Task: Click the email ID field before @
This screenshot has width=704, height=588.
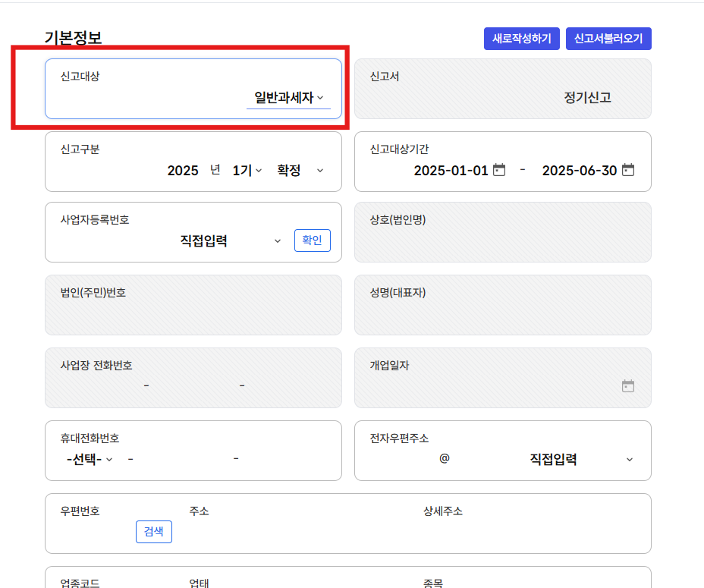Action: (x=402, y=459)
